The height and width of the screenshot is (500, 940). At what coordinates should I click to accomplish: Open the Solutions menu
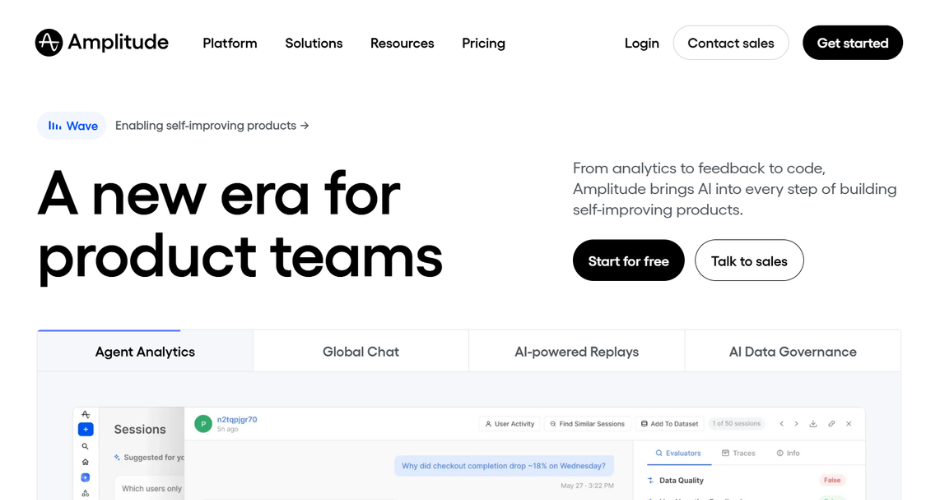[314, 43]
